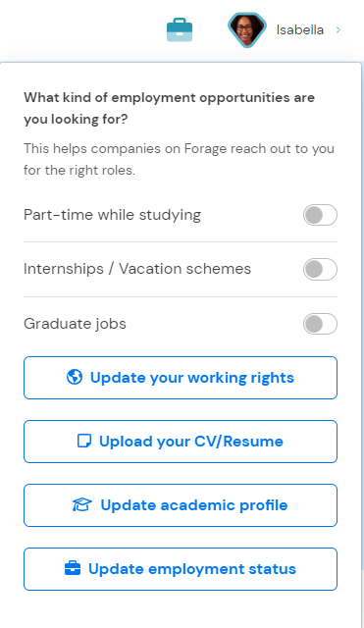Click the Graduate jobs label text
Image resolution: width=364 pixels, height=628 pixels.
click(x=75, y=324)
